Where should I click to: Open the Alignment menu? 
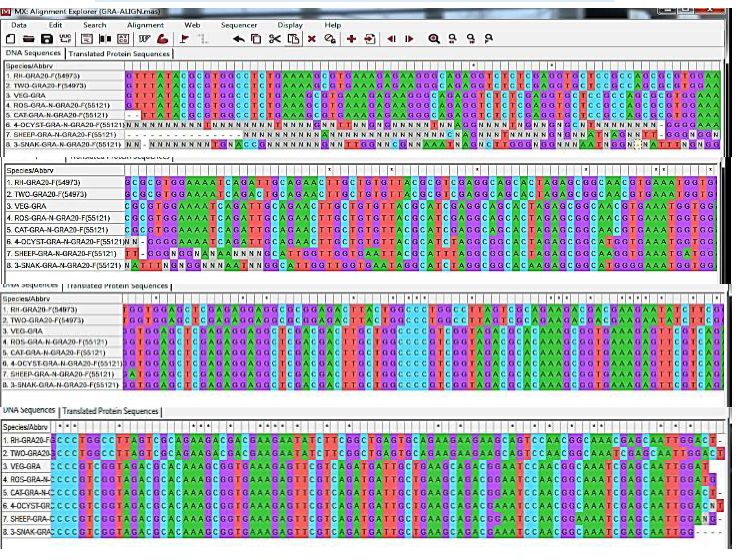[145, 25]
